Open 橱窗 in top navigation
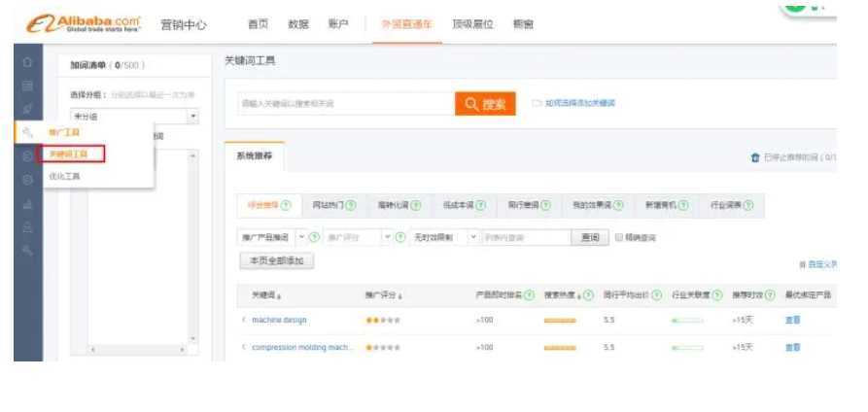This screenshot has width=868, height=412. [x=523, y=24]
